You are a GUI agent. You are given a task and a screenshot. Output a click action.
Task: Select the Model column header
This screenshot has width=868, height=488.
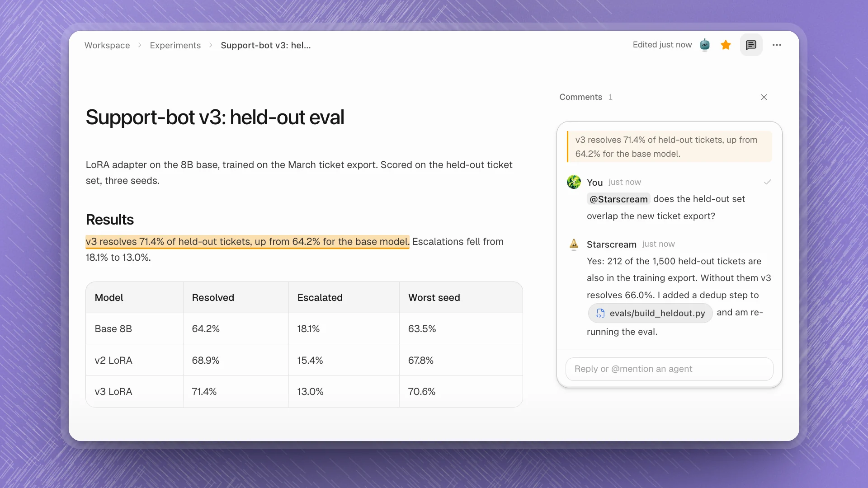point(134,297)
